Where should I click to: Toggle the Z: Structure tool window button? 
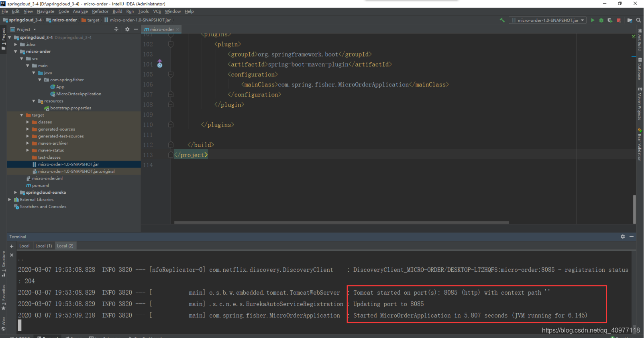tap(4, 264)
